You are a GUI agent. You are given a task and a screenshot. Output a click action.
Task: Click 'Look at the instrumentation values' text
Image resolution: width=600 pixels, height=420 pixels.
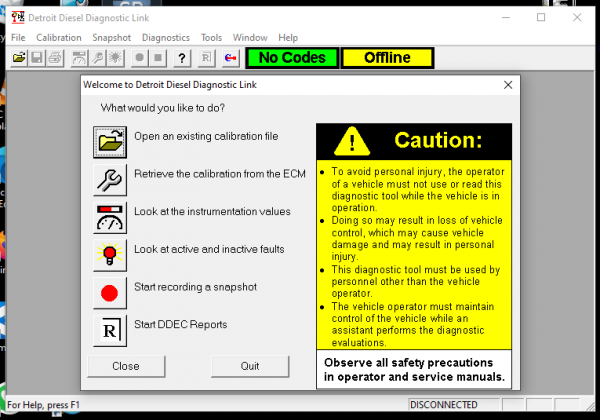coord(212,211)
